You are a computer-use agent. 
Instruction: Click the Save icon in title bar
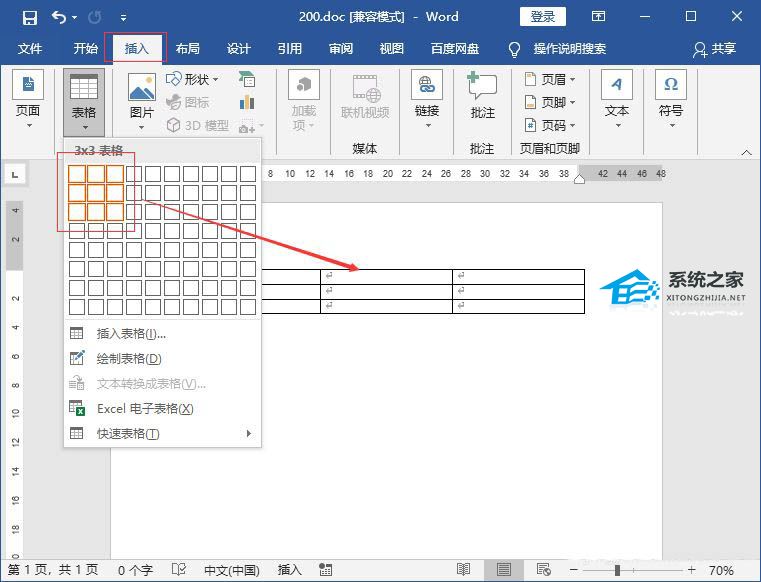pos(30,18)
